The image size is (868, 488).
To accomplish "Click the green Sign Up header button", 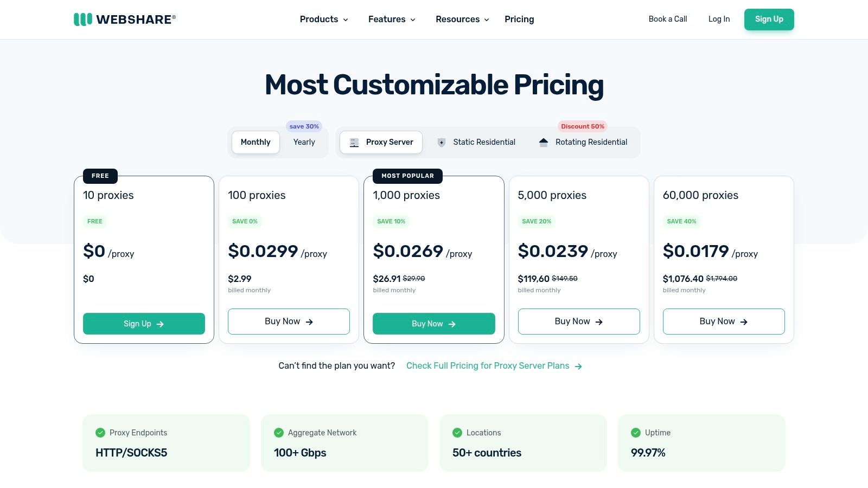I will pos(769,20).
